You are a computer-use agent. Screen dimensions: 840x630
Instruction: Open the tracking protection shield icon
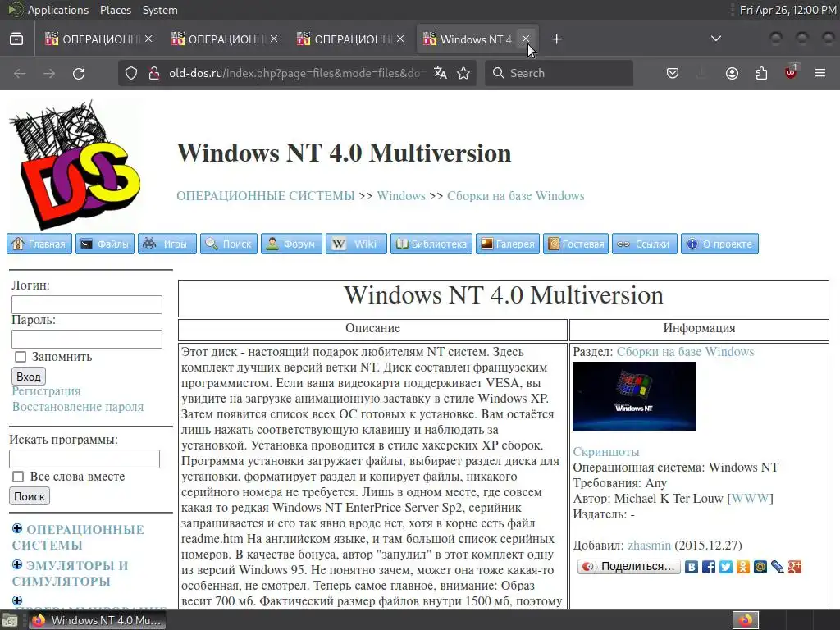[131, 73]
